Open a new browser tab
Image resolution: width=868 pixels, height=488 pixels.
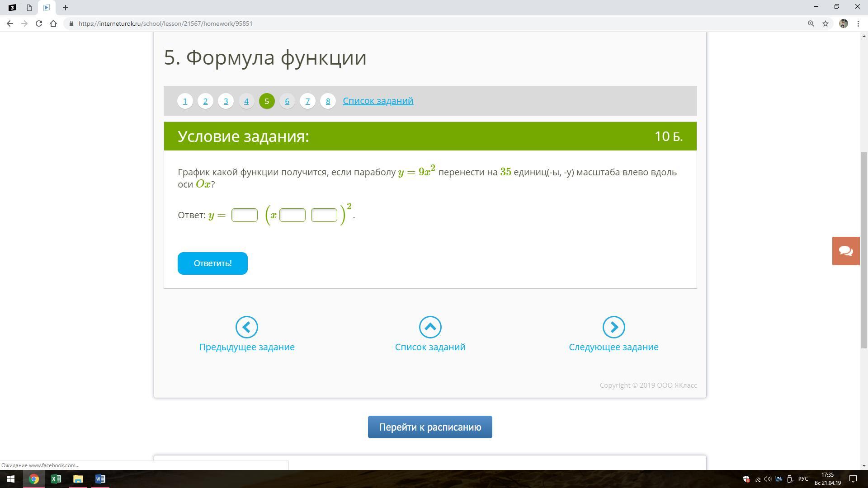(66, 8)
